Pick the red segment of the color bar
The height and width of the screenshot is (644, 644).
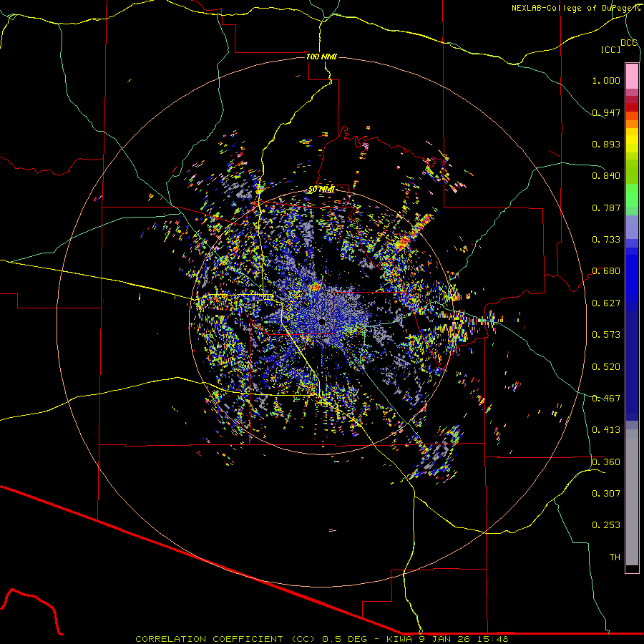632,107
